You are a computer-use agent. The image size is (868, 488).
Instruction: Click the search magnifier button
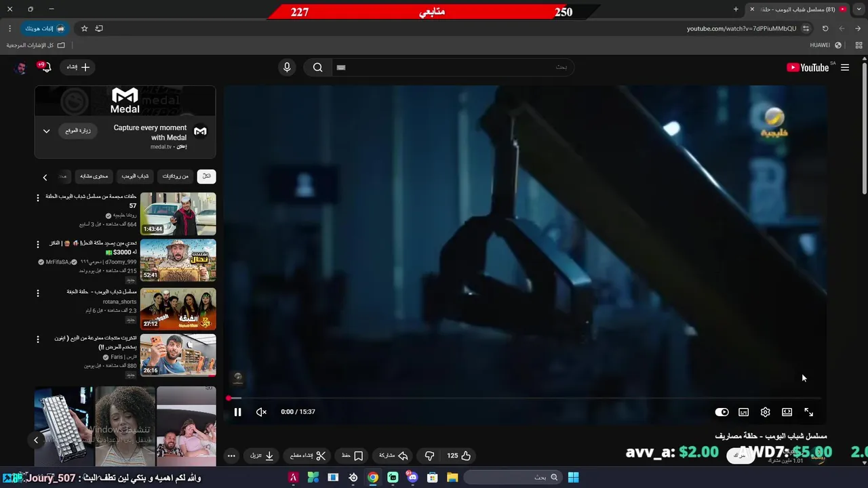317,67
